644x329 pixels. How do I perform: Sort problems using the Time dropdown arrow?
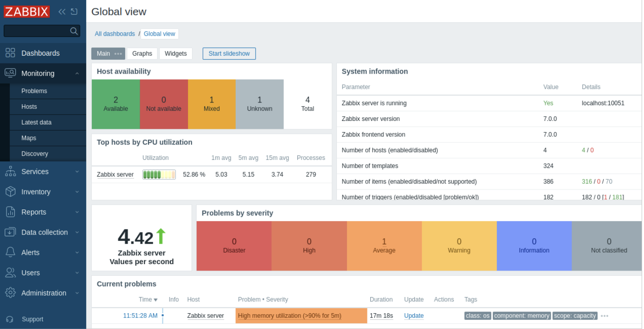click(156, 300)
